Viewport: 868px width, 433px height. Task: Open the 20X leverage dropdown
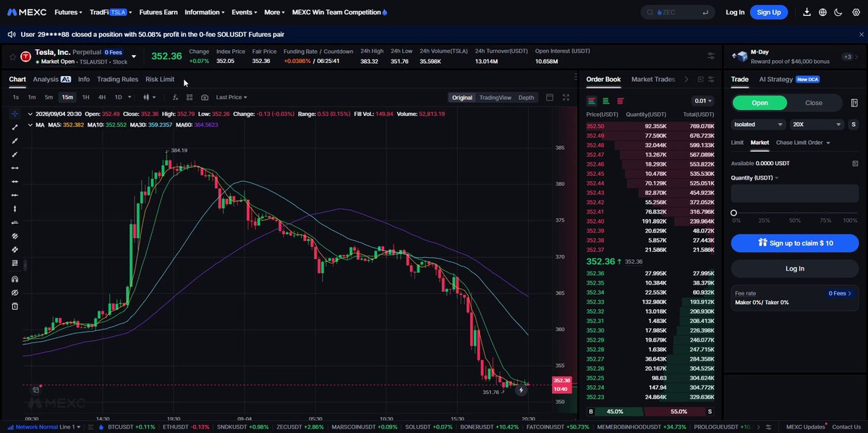[x=817, y=125]
